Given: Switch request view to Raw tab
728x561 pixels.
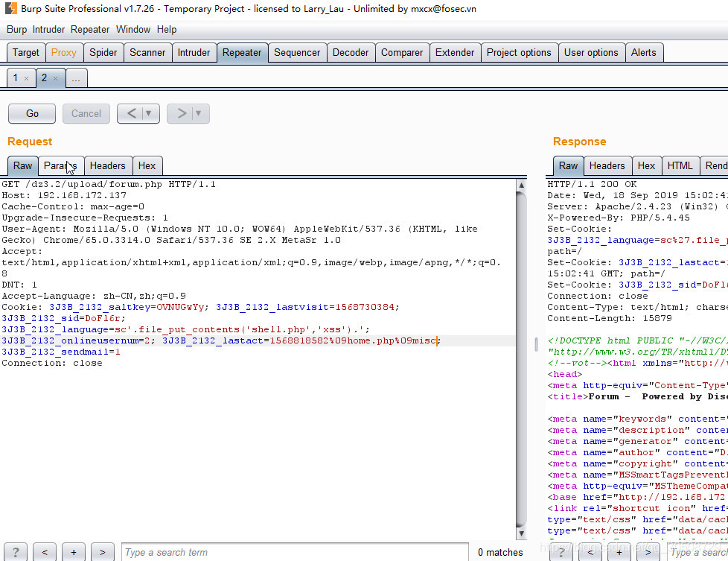Looking at the screenshot, I should 23,166.
